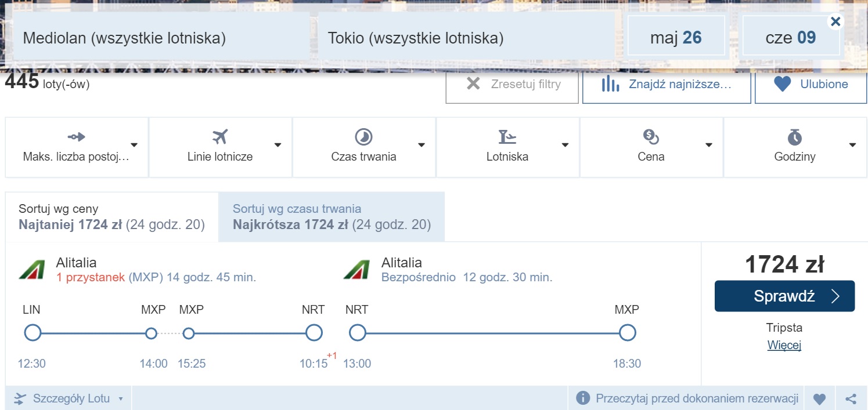Click the reset filters X icon
Viewport: 868px width, 410px height.
pyautogui.click(x=473, y=84)
